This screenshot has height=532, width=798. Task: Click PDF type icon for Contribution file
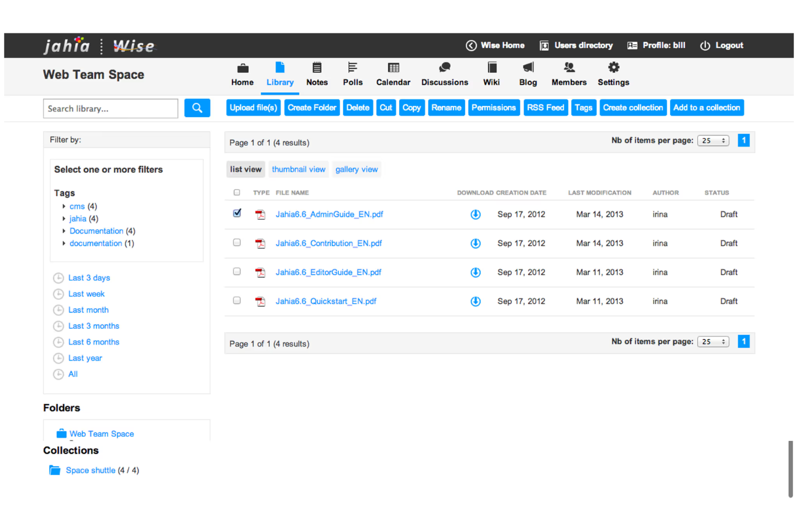(260, 244)
